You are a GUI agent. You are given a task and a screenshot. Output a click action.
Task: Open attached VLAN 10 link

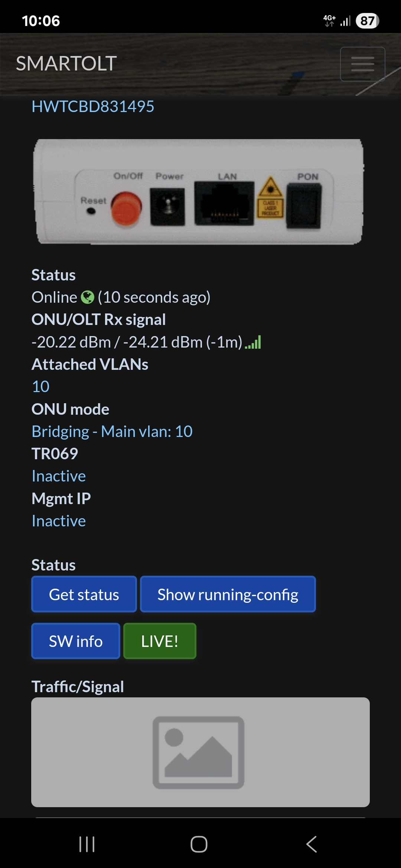[x=40, y=387]
